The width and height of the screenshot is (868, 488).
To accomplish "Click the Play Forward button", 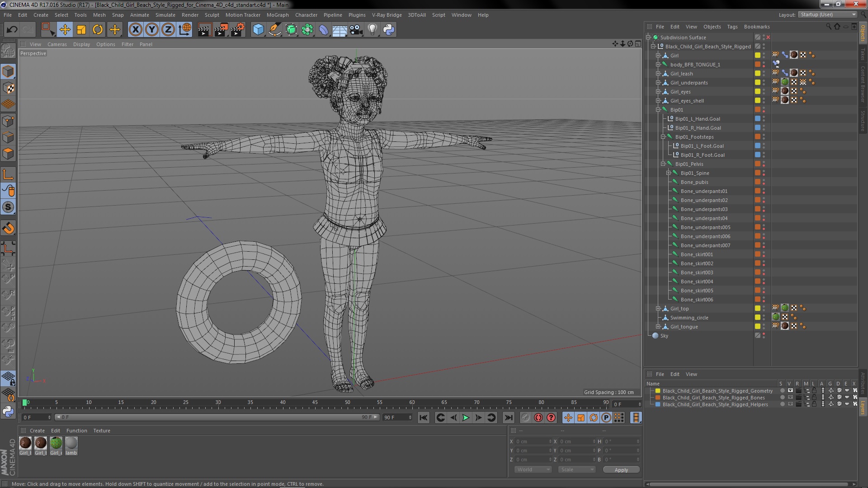I will coord(466,418).
